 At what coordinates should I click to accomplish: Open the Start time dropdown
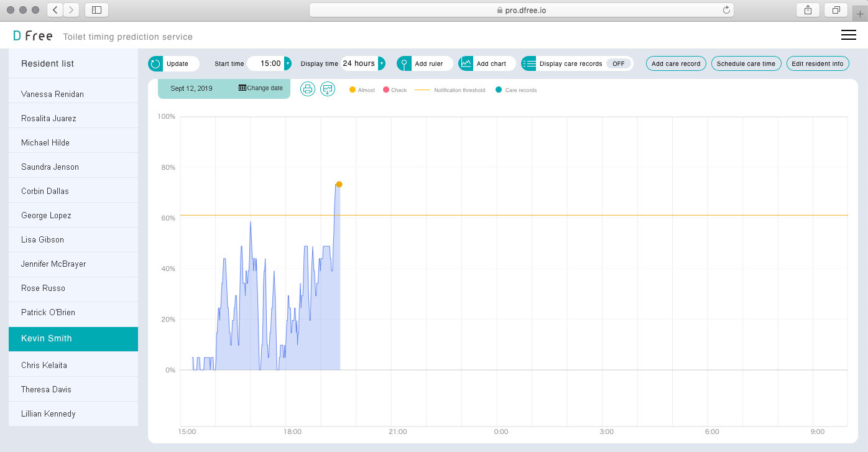[x=287, y=63]
